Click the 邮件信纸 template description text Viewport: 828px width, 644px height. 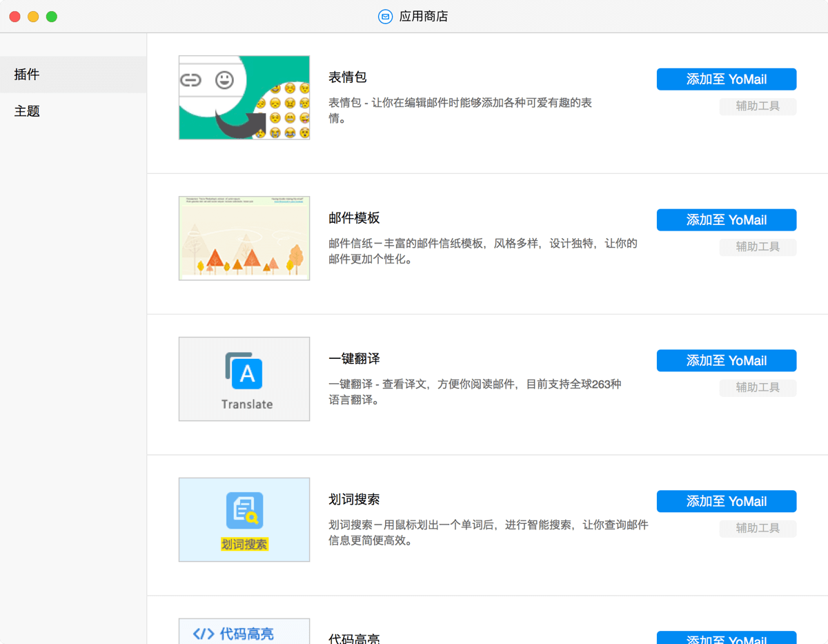[483, 251]
